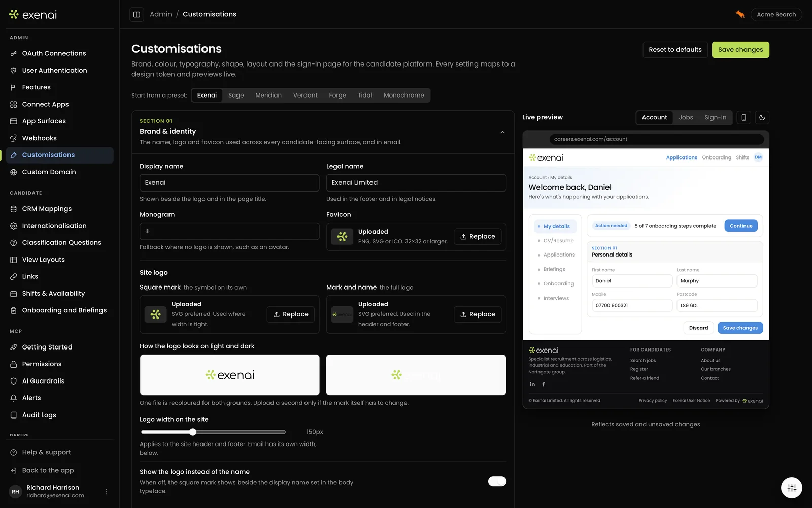Open Custom Domain settings
The height and width of the screenshot is (508, 812).
point(60,172)
